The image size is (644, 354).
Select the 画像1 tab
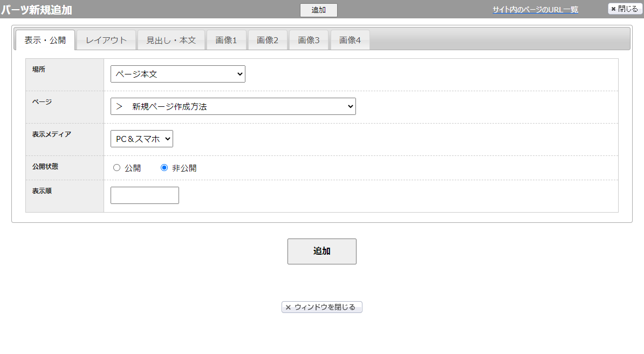[226, 40]
